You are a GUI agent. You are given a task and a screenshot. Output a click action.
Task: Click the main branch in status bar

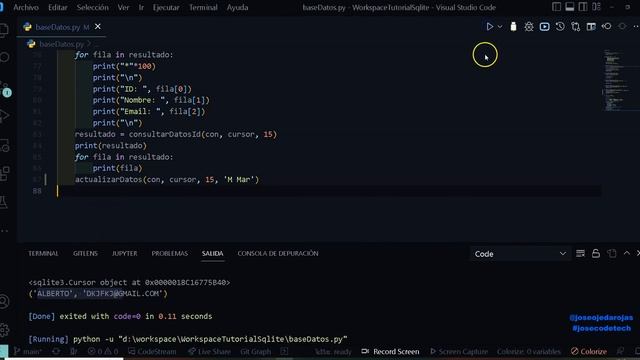click(x=27, y=351)
